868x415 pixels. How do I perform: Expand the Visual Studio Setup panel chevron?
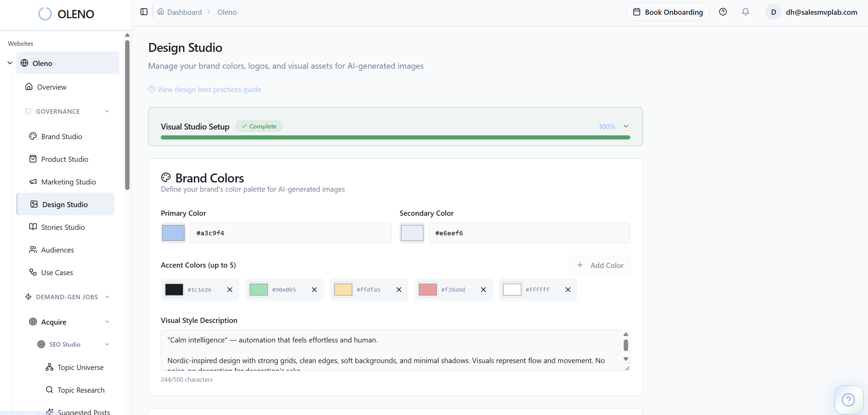[626, 126]
